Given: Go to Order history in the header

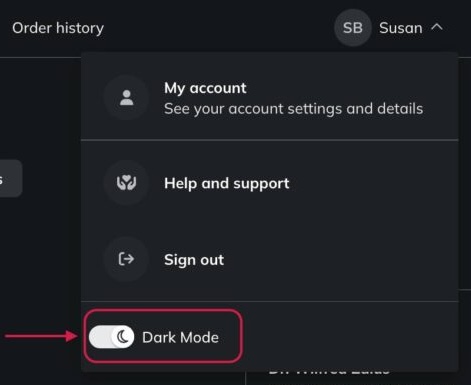Looking at the screenshot, I should 58,28.
